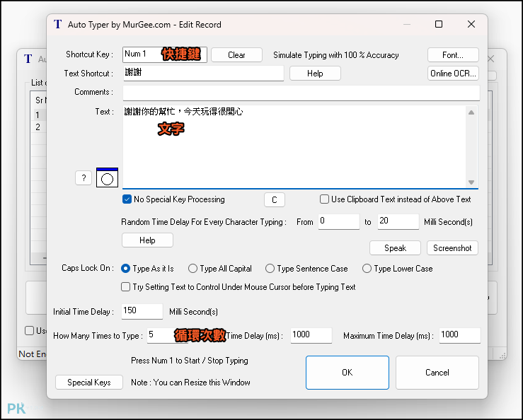Viewport: 523px width, 420px height.
Task: Uncheck No Special Key Processing
Action: [x=127, y=199]
